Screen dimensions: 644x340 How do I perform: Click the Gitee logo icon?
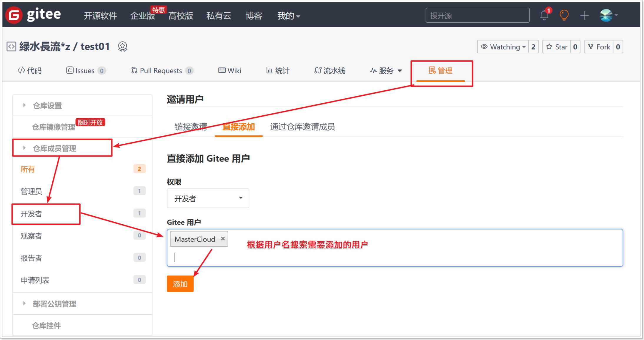click(14, 15)
